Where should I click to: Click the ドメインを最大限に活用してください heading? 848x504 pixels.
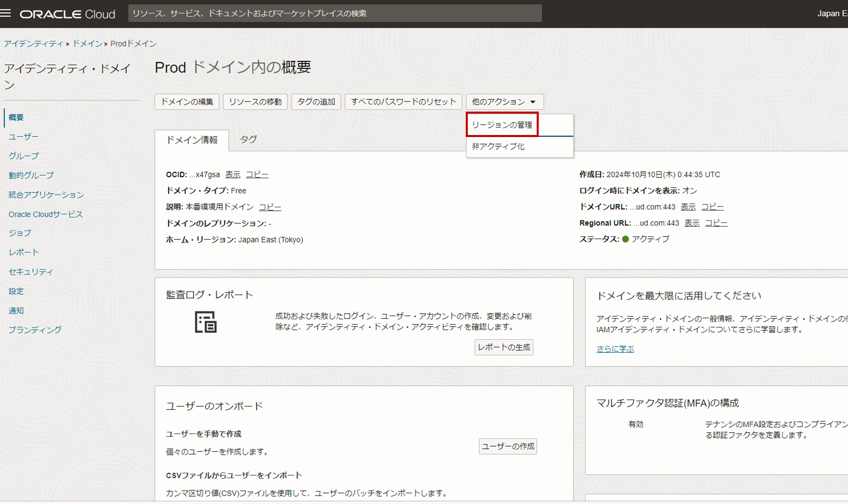point(679,296)
